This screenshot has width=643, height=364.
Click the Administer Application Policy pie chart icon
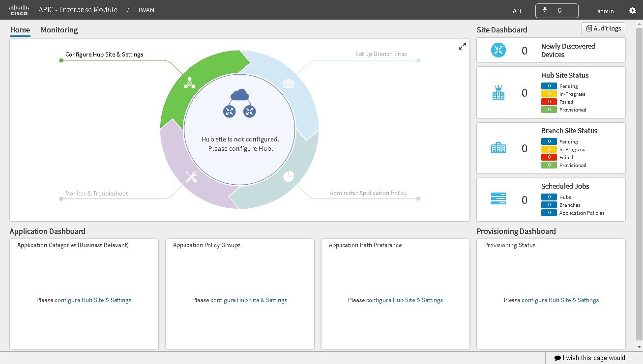[x=288, y=177]
